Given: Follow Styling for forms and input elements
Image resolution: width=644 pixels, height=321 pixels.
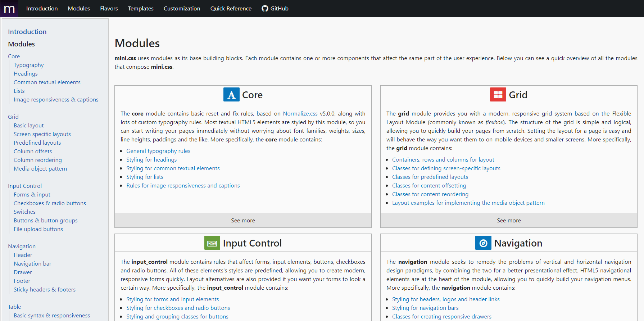Looking at the screenshot, I should 173,299.
